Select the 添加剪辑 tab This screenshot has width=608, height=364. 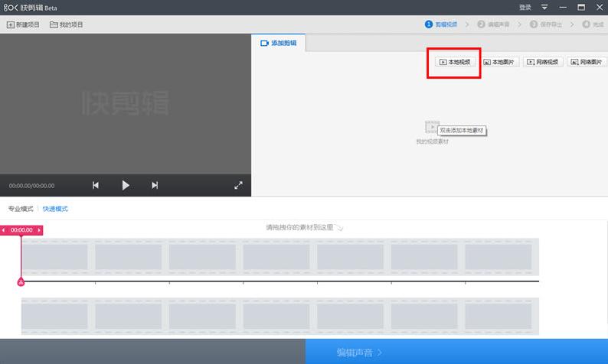(x=278, y=43)
